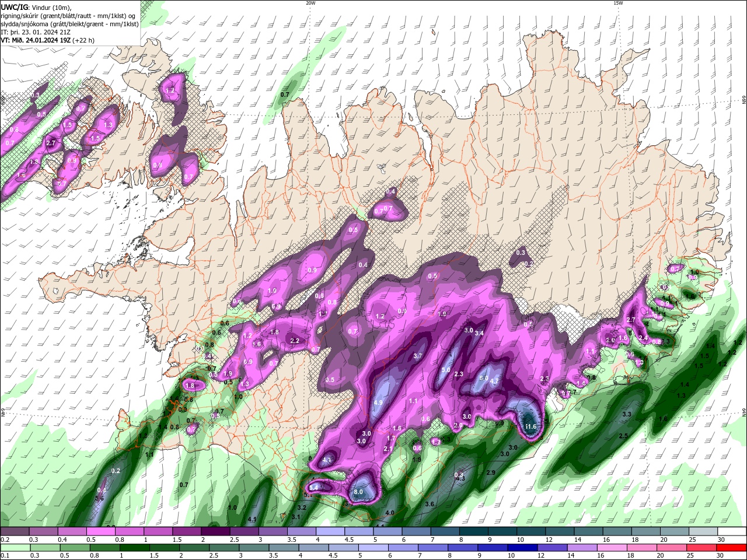The image size is (747, 560).
Task: Click the "UWC/IG: Vindur (10m)" title line
Action: tap(36, 7)
